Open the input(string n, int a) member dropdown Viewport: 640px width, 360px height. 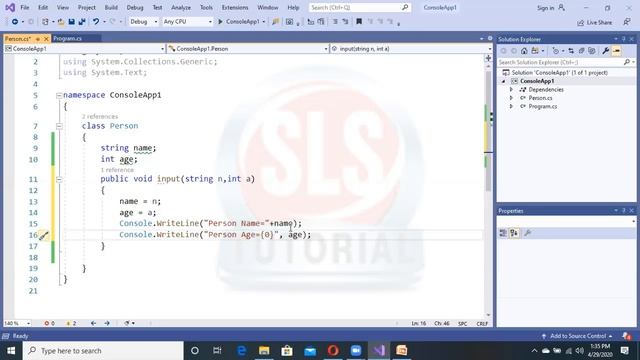[411, 49]
